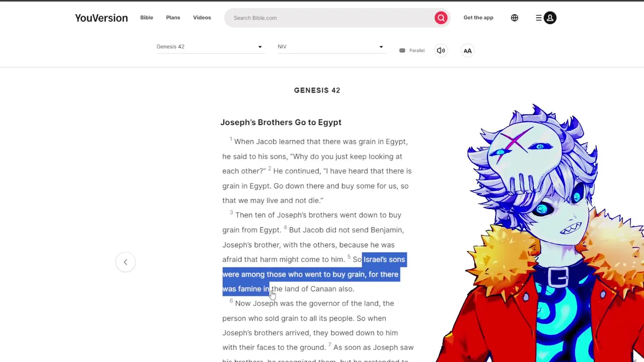This screenshot has height=362, width=644.
Task: Open the Plans menu item
Action: coord(173,18)
